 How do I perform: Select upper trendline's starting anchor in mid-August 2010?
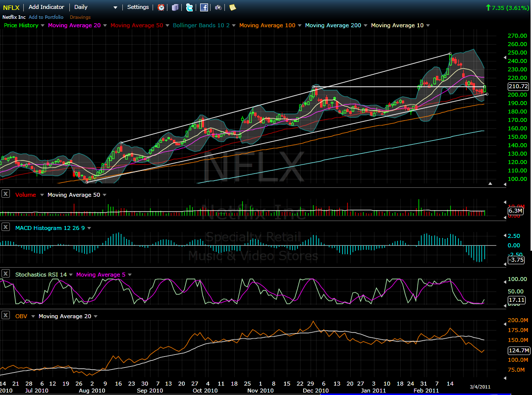coord(121,143)
